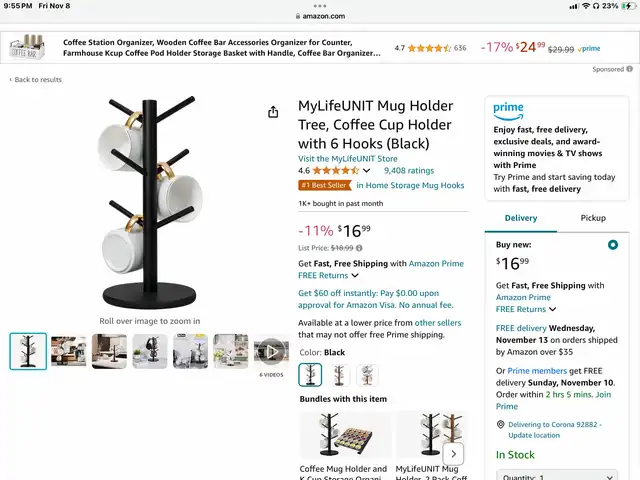Go back to results
This screenshot has width=640, height=480.
(36, 80)
